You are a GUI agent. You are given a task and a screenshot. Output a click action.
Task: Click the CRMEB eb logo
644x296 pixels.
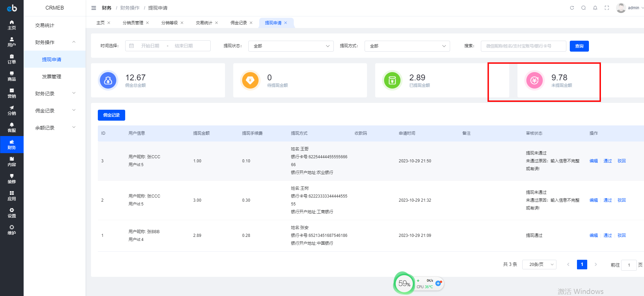click(12, 8)
